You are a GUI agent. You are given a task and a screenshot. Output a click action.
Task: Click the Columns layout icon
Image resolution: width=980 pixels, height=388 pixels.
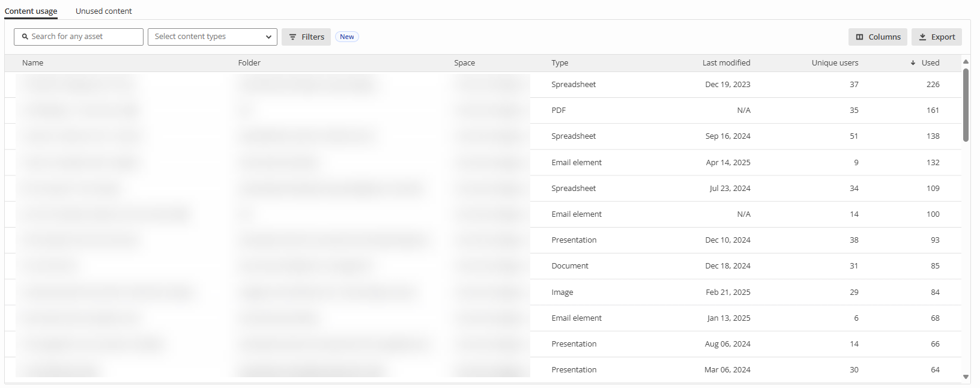pyautogui.click(x=859, y=37)
